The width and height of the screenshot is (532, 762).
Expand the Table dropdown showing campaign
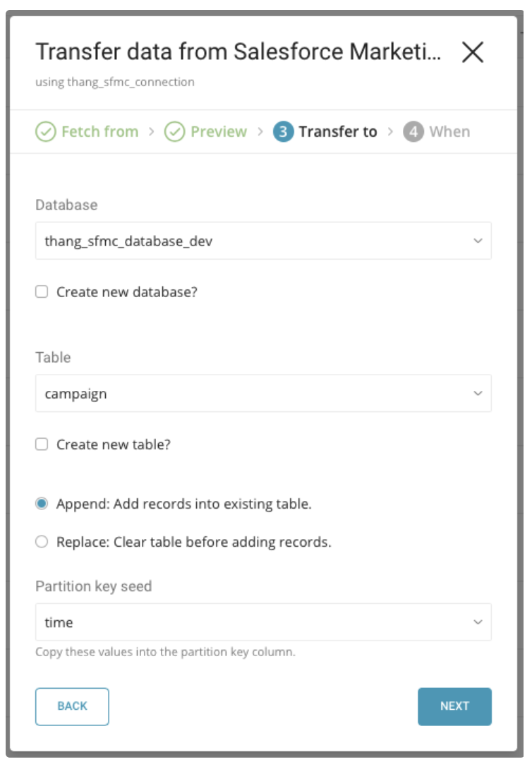[x=263, y=394]
